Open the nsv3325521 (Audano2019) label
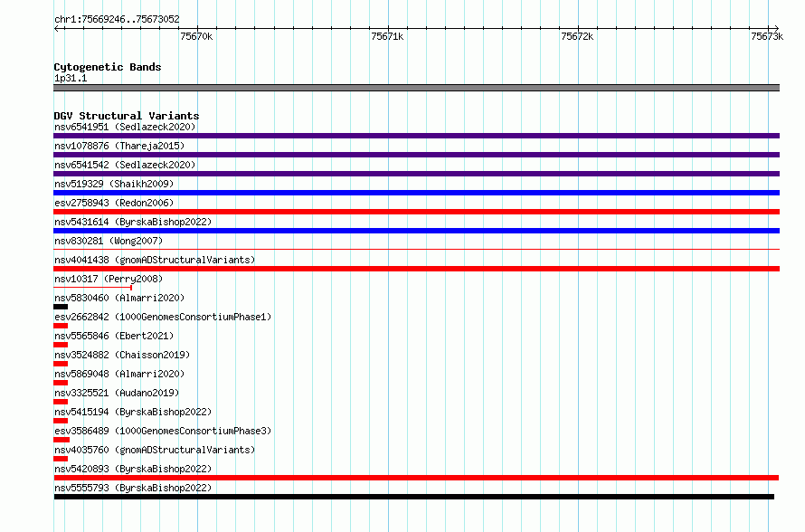Viewport: 805px width, 532px height. pyautogui.click(x=117, y=393)
